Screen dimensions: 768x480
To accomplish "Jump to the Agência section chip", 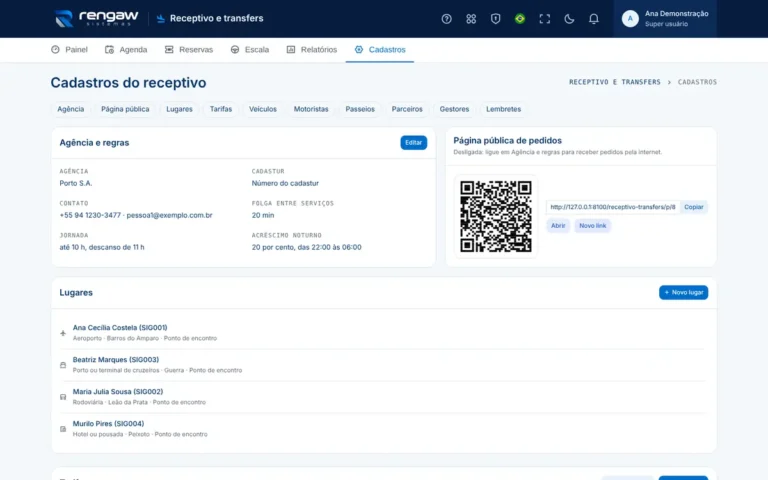I will pos(71,109).
